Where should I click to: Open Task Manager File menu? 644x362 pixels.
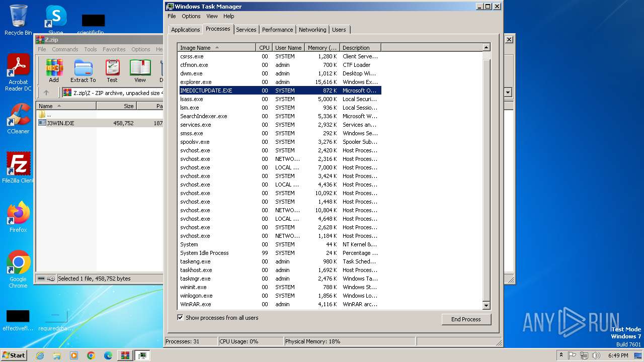coord(172,16)
